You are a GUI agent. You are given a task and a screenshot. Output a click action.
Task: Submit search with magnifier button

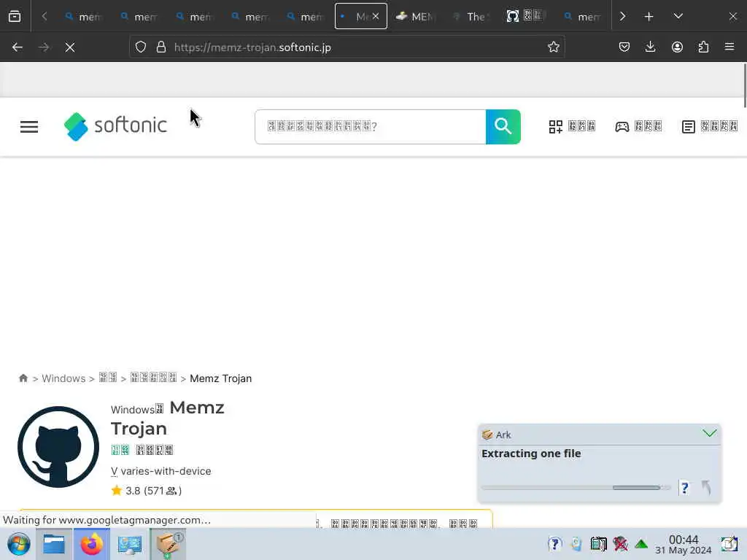click(x=503, y=127)
